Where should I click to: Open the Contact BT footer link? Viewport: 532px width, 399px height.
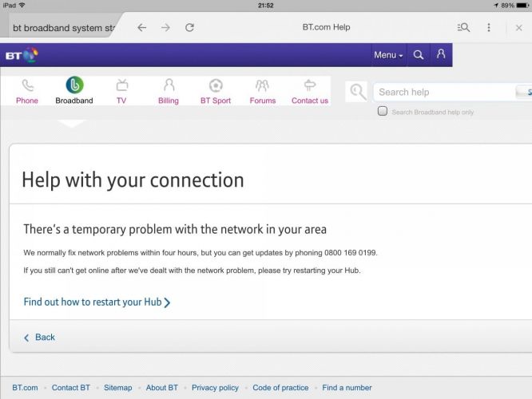click(x=71, y=388)
